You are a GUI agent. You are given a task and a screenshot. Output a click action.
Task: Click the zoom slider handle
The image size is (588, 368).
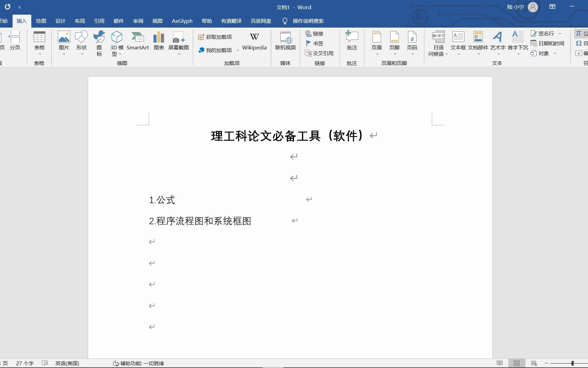click(x=572, y=363)
